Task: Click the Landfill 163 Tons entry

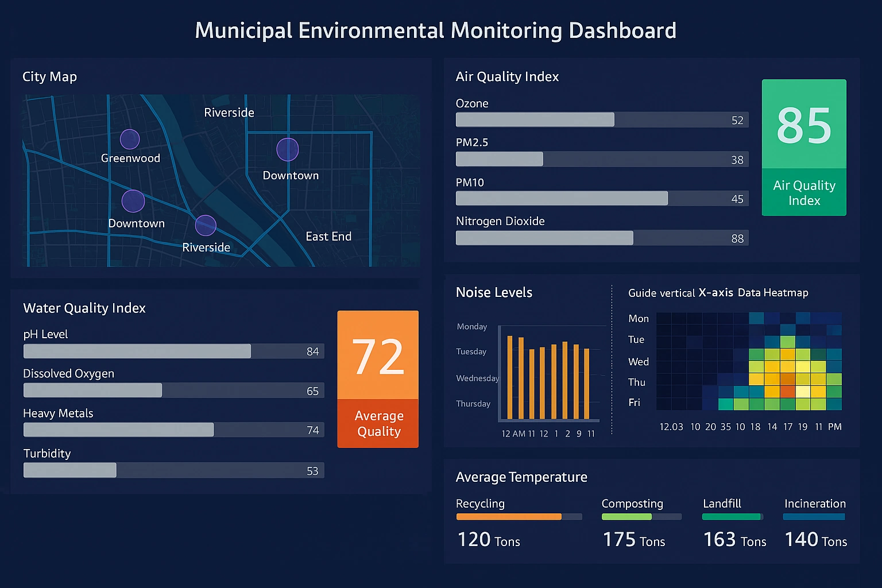Action: (x=734, y=539)
